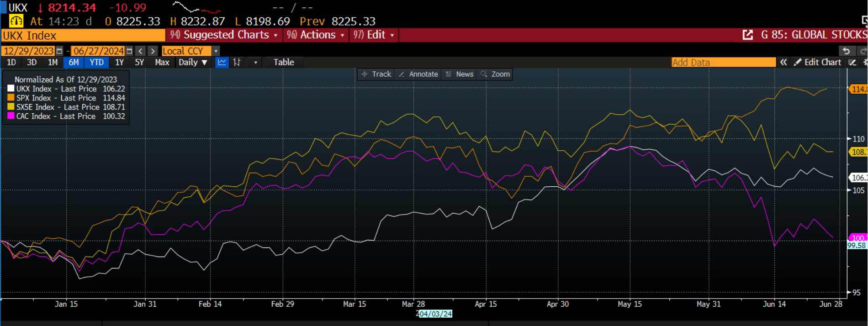868x326 pixels.
Task: Select the 1M range tab
Action: click(x=53, y=63)
